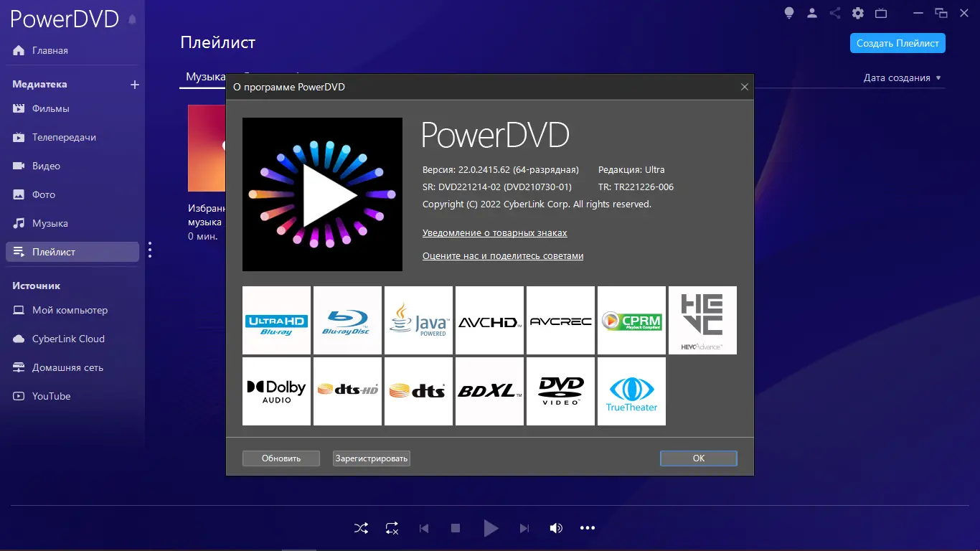Click the Ultra HD Blu-ray logo
Screen dimensions: 980x551
click(x=276, y=320)
